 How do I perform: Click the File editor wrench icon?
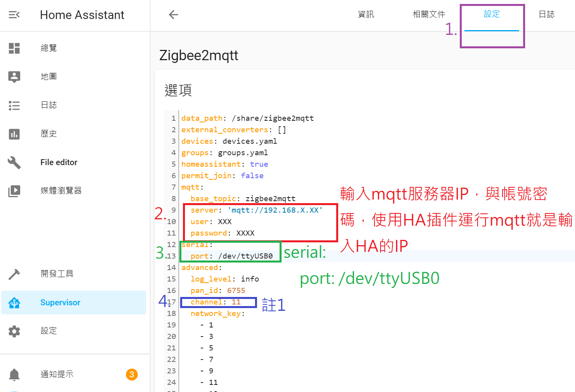(x=14, y=162)
